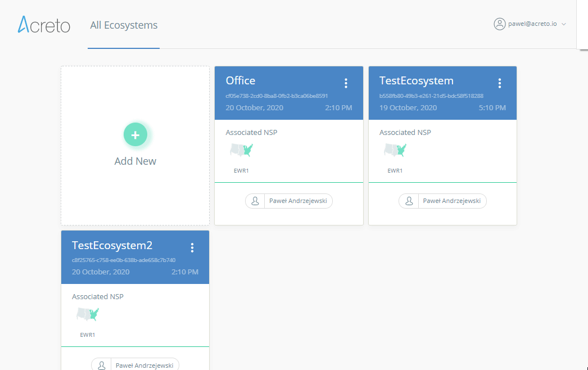
Task: Click the ID b558fb80-49b3-e261-21d5-bdc58f518288
Action: click(x=431, y=96)
